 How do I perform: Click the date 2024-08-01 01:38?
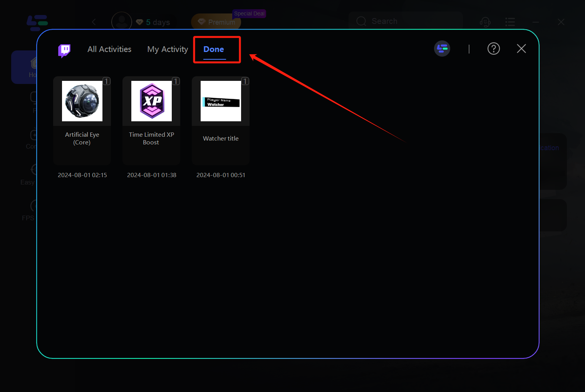pos(152,175)
